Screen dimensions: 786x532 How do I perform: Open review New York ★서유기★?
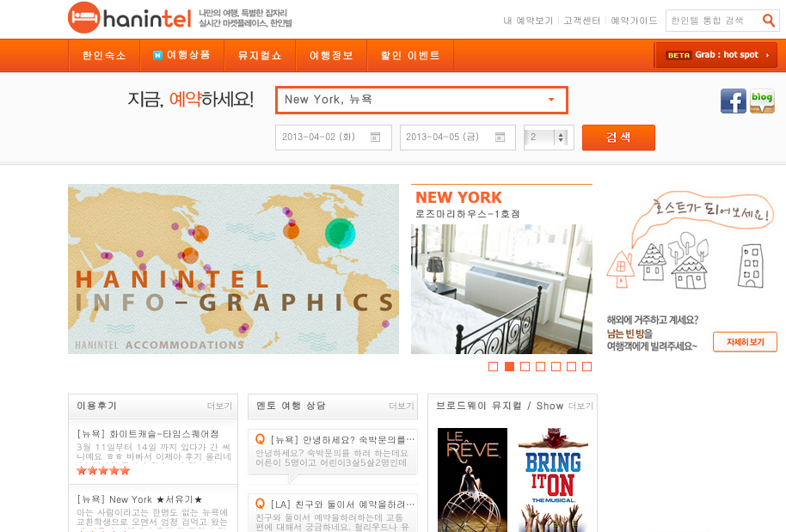point(139,499)
